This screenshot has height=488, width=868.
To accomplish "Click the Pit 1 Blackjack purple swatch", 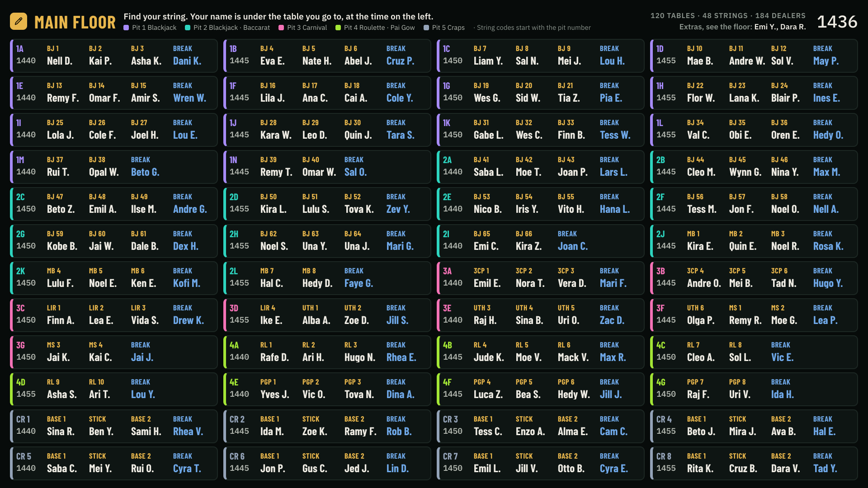I will click(x=126, y=28).
